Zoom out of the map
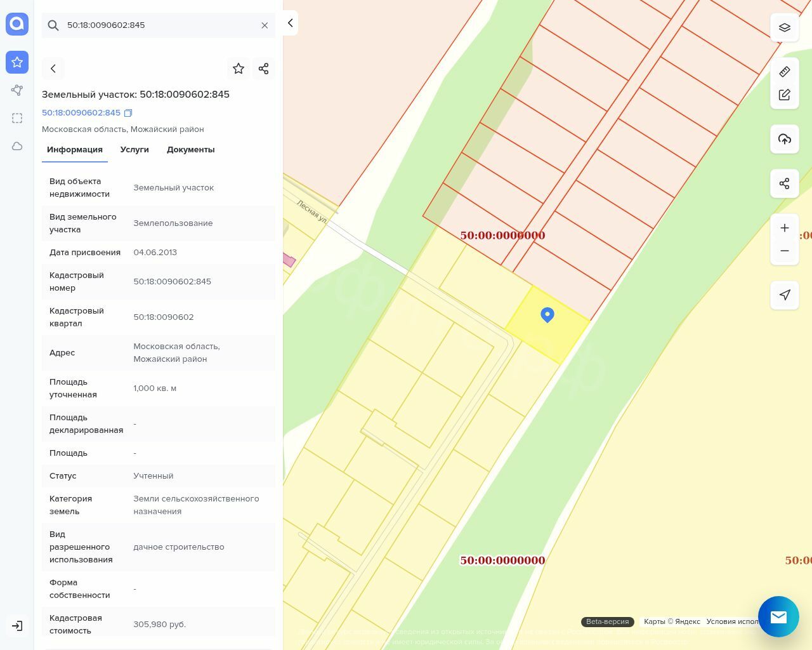This screenshot has height=650, width=812. 785,251
